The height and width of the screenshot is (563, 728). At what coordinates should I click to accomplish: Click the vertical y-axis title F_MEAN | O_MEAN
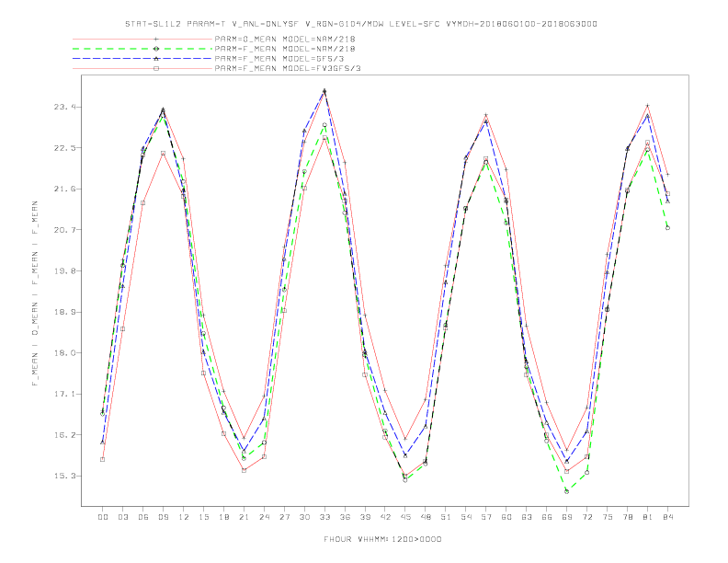click(35, 293)
